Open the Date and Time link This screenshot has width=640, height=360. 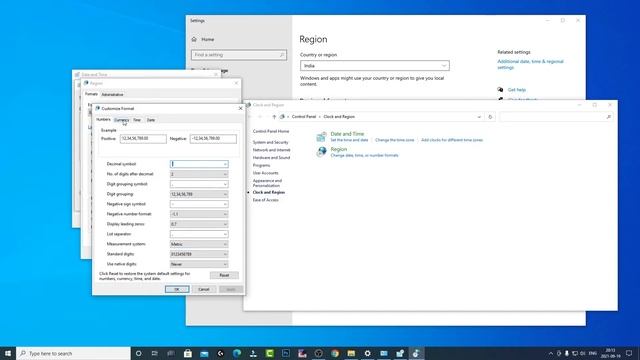click(347, 134)
